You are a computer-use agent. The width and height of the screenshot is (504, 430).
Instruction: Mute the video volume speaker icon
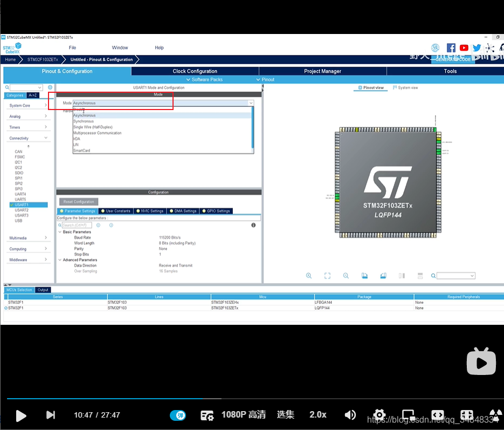[x=350, y=415]
